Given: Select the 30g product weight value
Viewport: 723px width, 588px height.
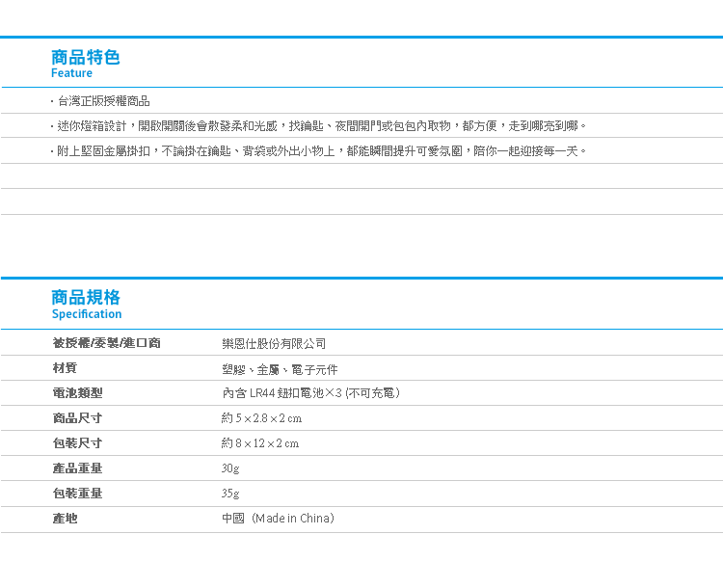Looking at the screenshot, I should [x=230, y=468].
